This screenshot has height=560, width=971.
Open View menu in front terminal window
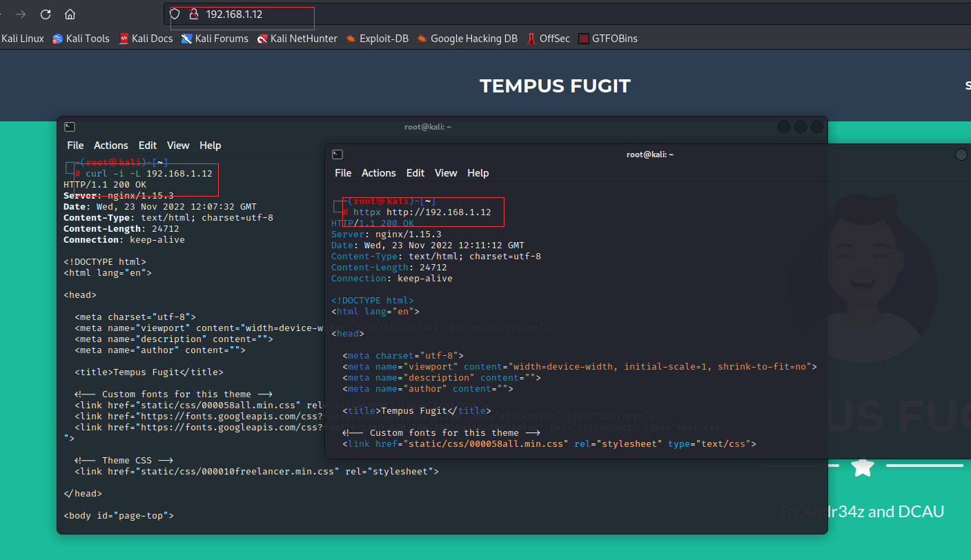coord(446,173)
